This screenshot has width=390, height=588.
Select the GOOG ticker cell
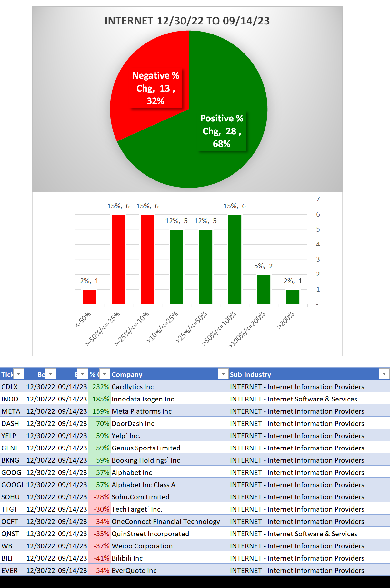pos(13,472)
